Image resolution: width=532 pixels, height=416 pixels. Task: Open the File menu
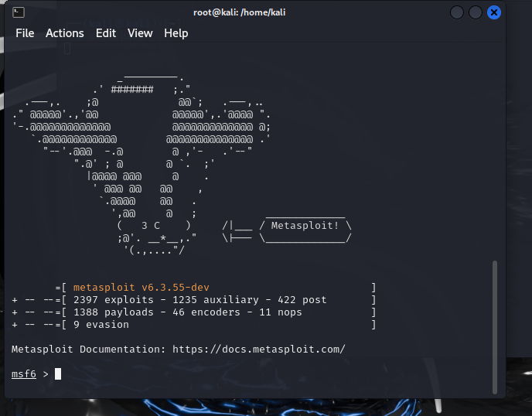click(25, 33)
